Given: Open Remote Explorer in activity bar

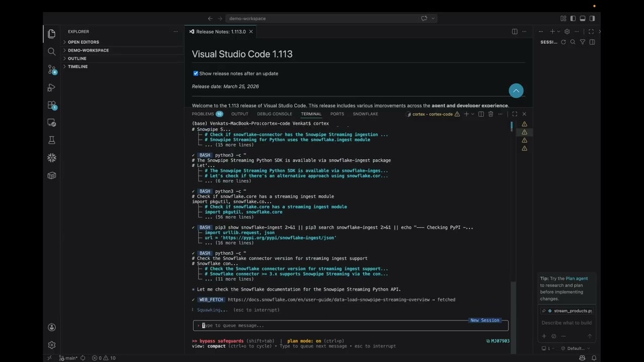Looking at the screenshot, I should (51, 123).
